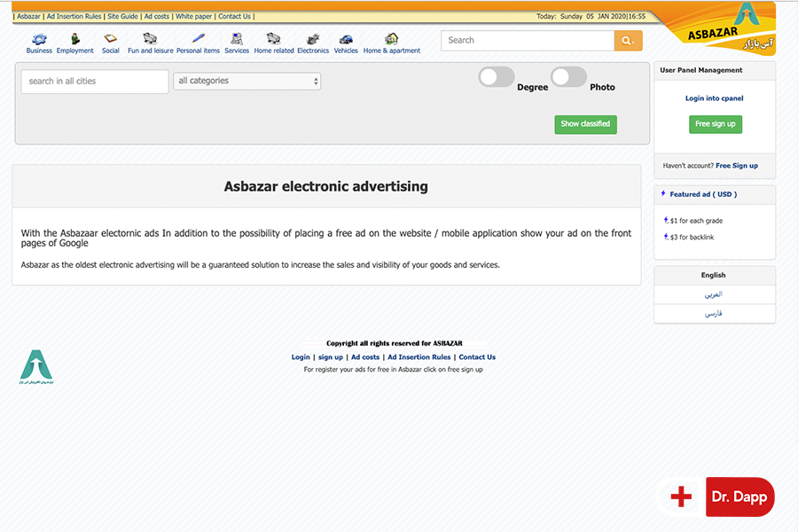Click the search in all cities field
798x532 pixels.
pos(95,82)
